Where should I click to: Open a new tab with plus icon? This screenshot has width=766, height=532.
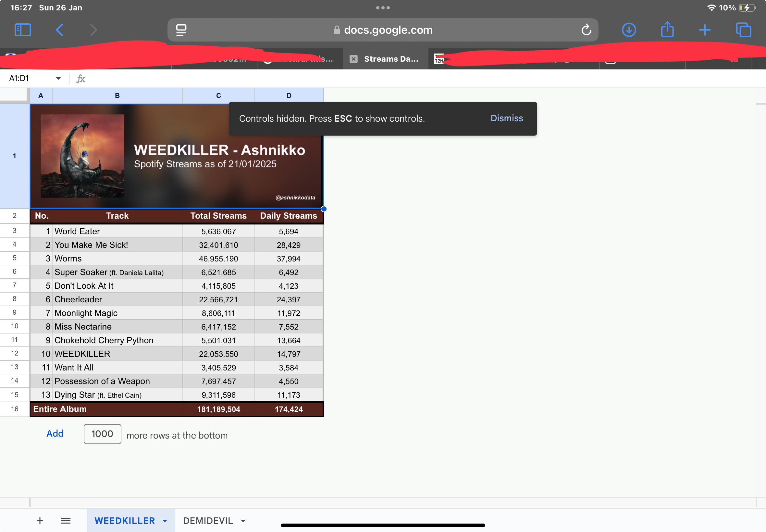point(705,30)
